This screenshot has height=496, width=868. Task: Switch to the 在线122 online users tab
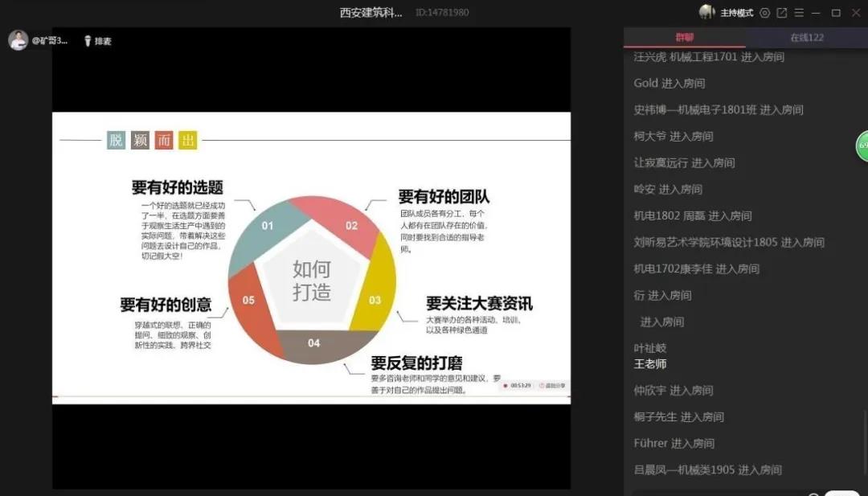(806, 38)
